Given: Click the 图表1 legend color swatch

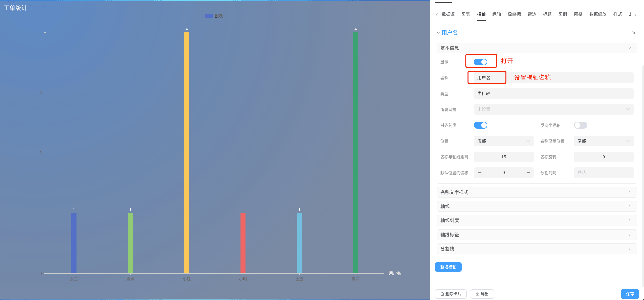Looking at the screenshot, I should 209,16.
